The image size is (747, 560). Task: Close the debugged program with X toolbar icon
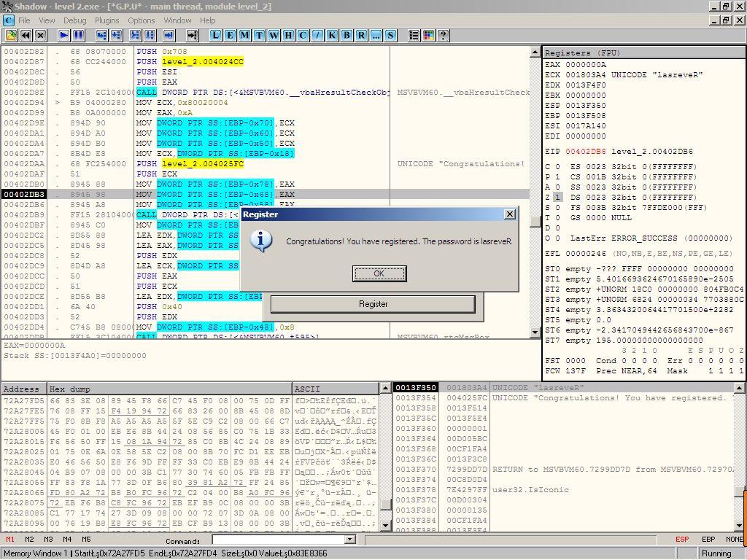pos(41,35)
